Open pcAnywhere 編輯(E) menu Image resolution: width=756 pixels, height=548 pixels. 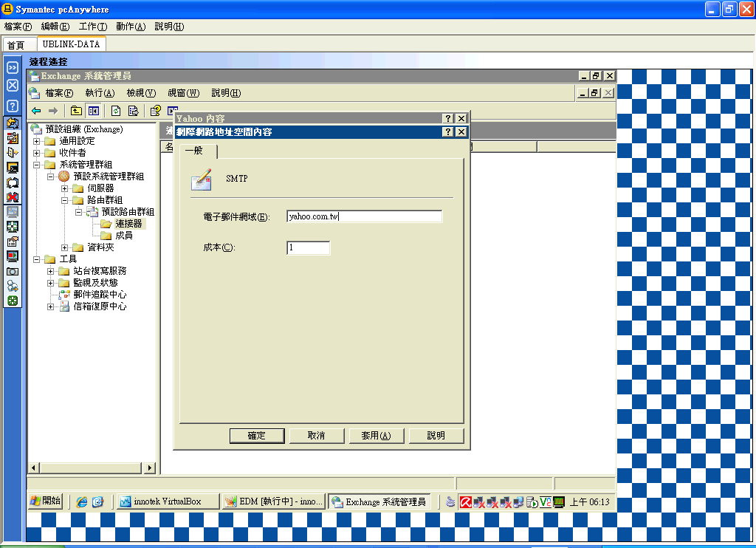(55, 27)
